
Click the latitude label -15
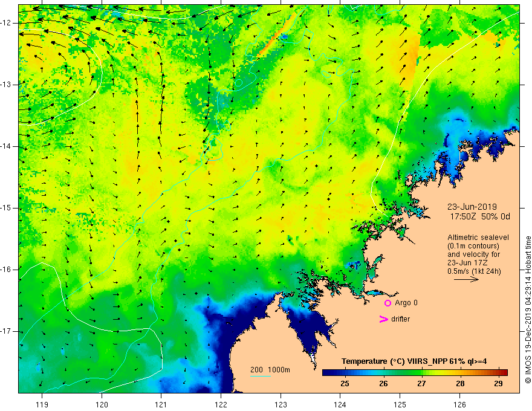pos(6,208)
